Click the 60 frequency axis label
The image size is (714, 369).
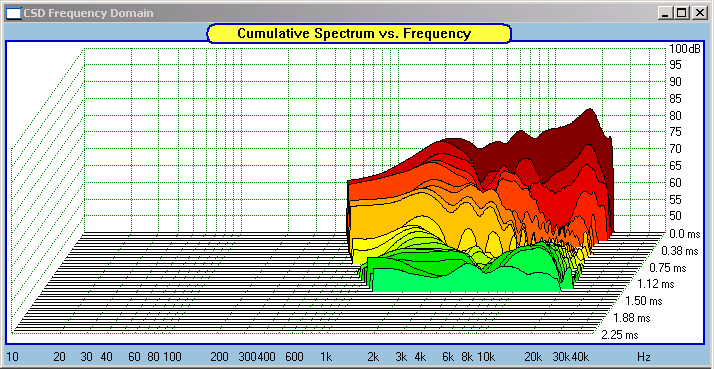click(134, 357)
